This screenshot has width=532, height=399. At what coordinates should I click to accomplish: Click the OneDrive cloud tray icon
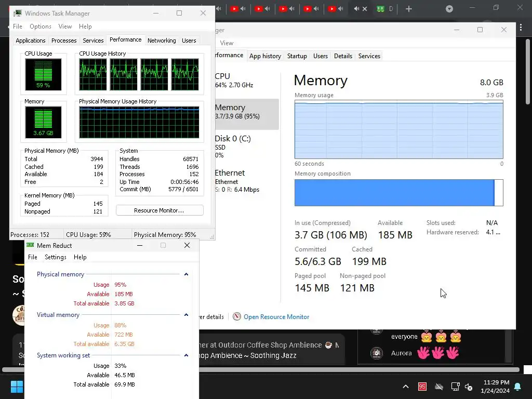439,387
